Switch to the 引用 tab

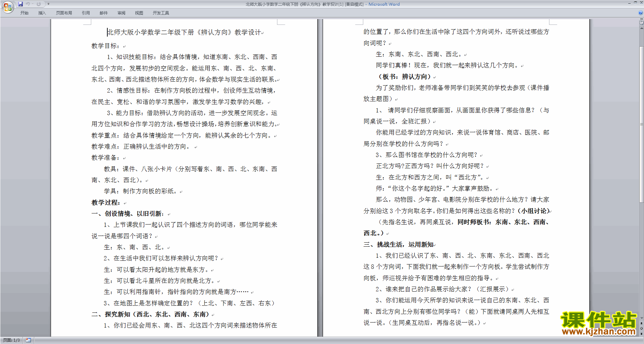tap(86, 13)
